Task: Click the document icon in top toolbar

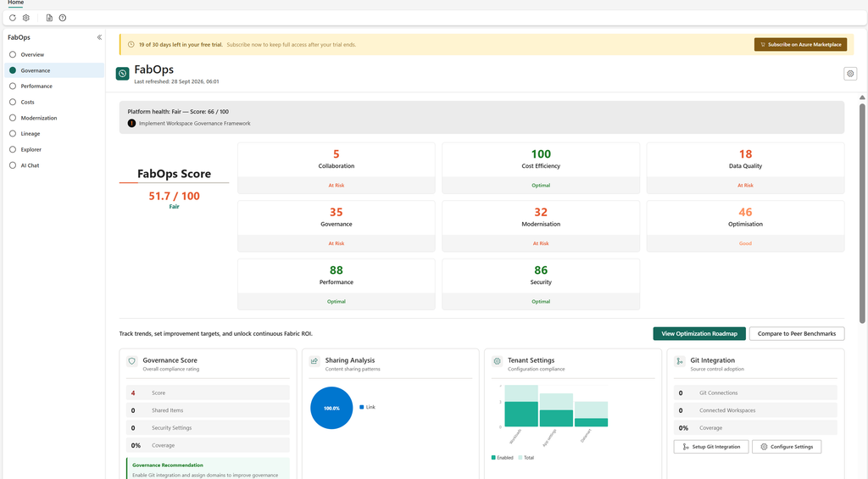Action: point(49,18)
